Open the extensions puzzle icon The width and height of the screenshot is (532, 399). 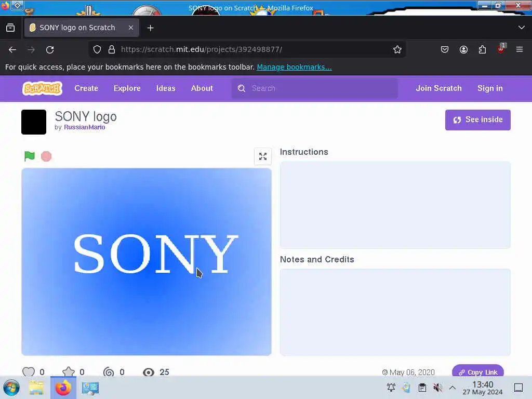pos(482,49)
